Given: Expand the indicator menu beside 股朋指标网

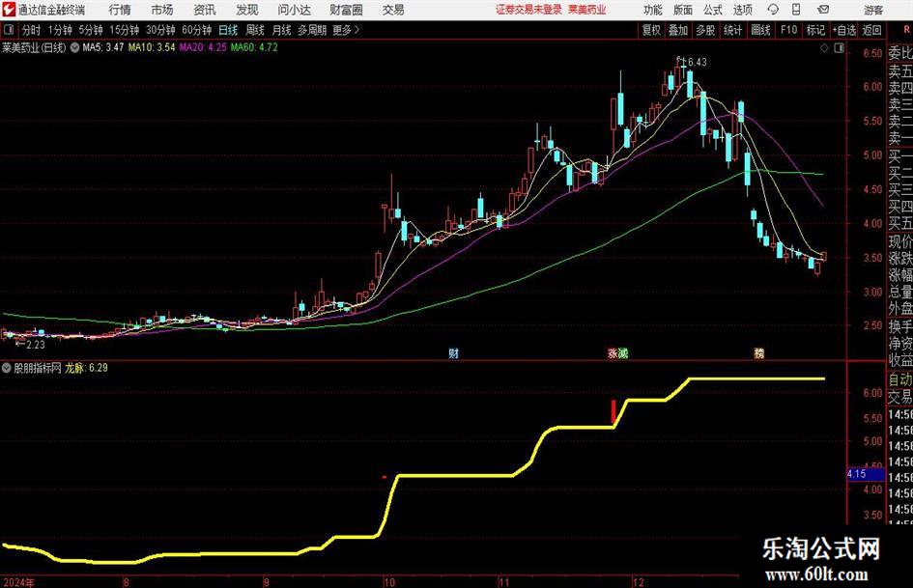Looking at the screenshot, I should tap(7, 368).
